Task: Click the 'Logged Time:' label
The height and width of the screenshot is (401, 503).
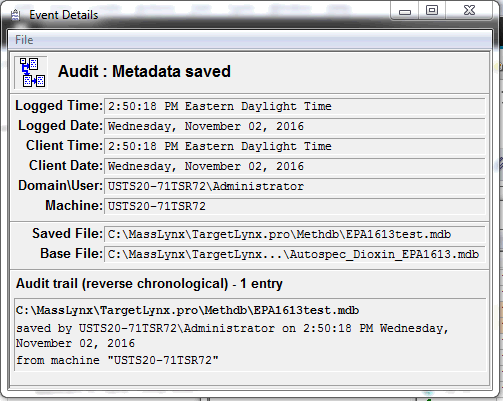Action: pos(59,106)
